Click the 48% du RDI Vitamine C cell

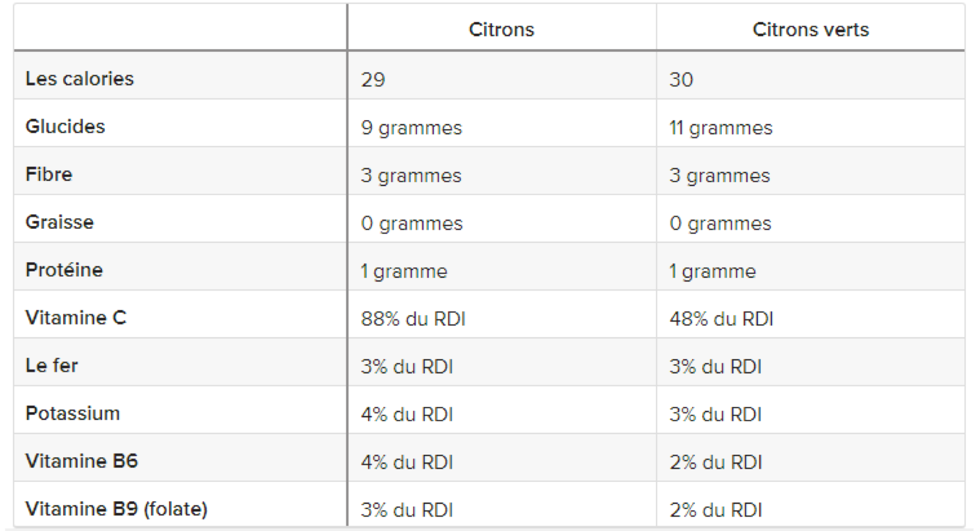point(721,318)
